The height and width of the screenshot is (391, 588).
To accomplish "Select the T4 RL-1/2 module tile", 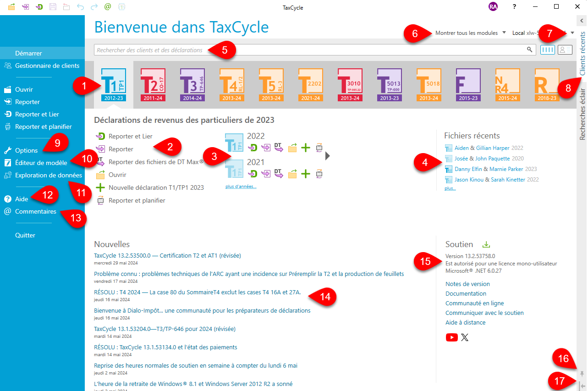I will pyautogui.click(x=231, y=85).
